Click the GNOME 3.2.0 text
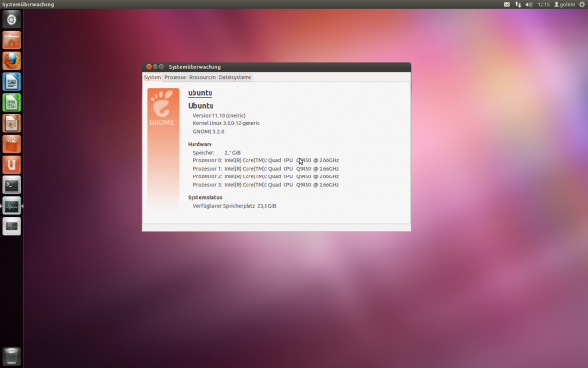588x368 pixels. tap(209, 132)
